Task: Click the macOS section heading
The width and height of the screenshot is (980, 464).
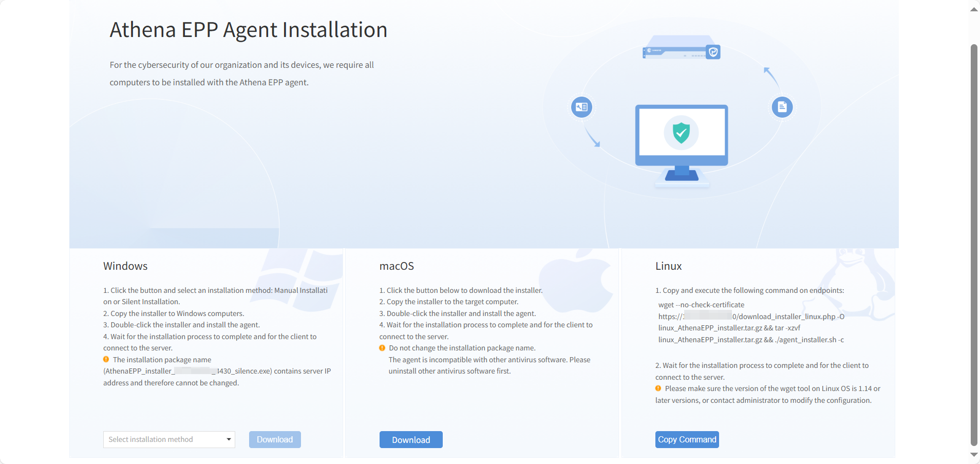Action: [397, 266]
